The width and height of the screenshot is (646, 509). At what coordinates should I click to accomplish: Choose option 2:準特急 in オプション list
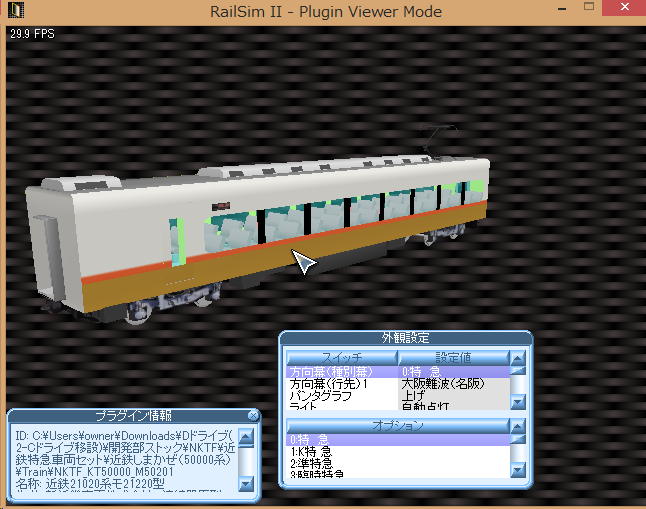pos(398,464)
